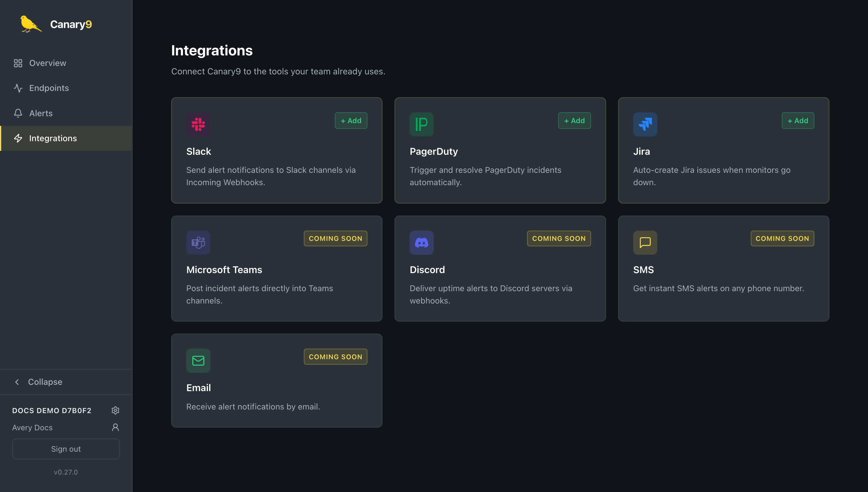
Task: Click 'Receive alert notifications by email' text
Action: tap(253, 406)
